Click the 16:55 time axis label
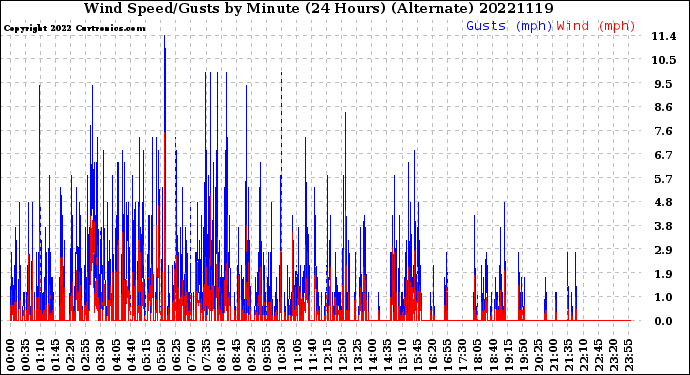Viewport: 690px width, 375px height. click(x=447, y=354)
